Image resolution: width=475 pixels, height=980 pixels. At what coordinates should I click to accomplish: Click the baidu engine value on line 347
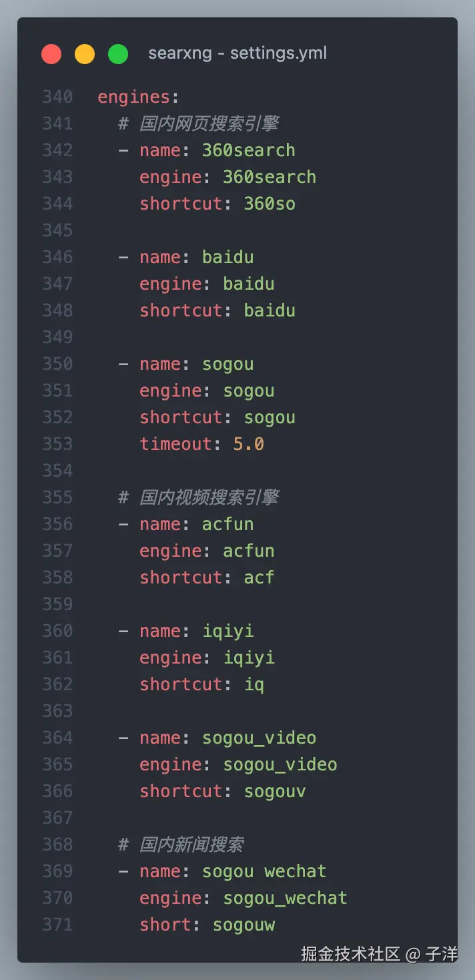[248, 284]
